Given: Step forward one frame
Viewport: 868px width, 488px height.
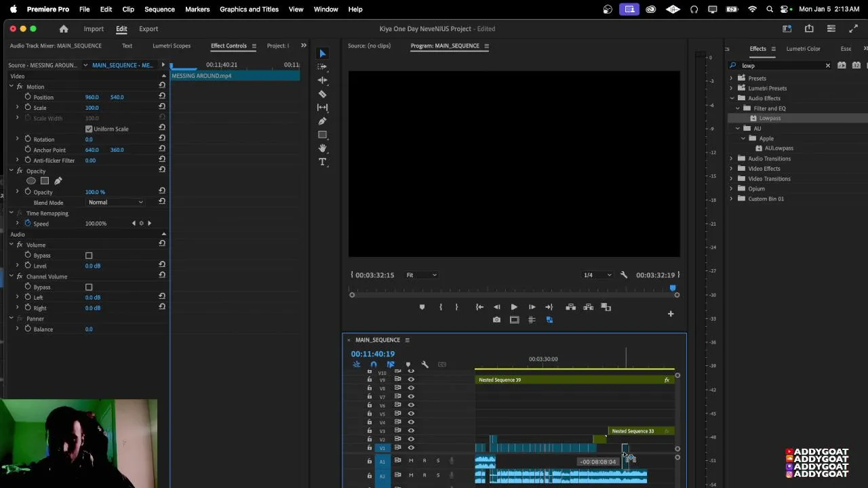Looking at the screenshot, I should pyautogui.click(x=532, y=307).
